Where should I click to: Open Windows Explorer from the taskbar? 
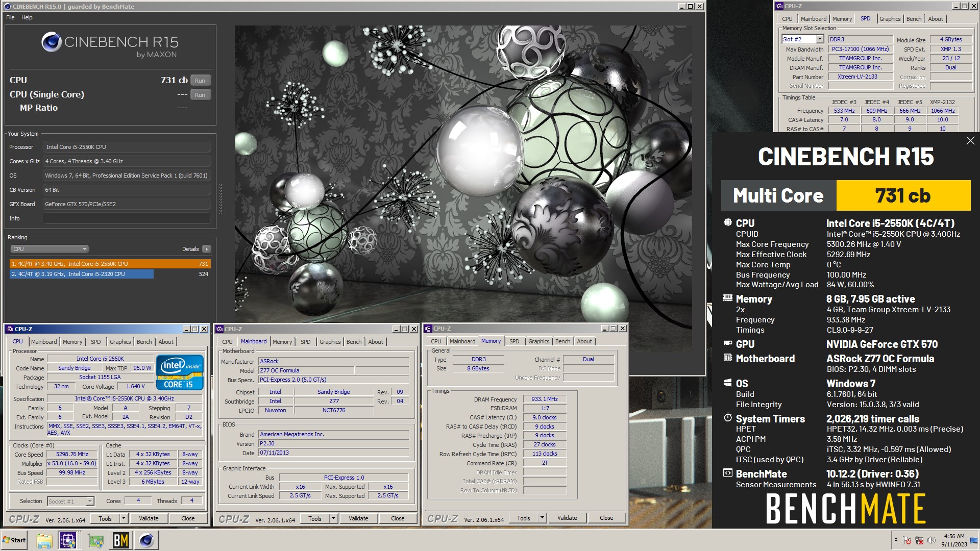coord(44,540)
